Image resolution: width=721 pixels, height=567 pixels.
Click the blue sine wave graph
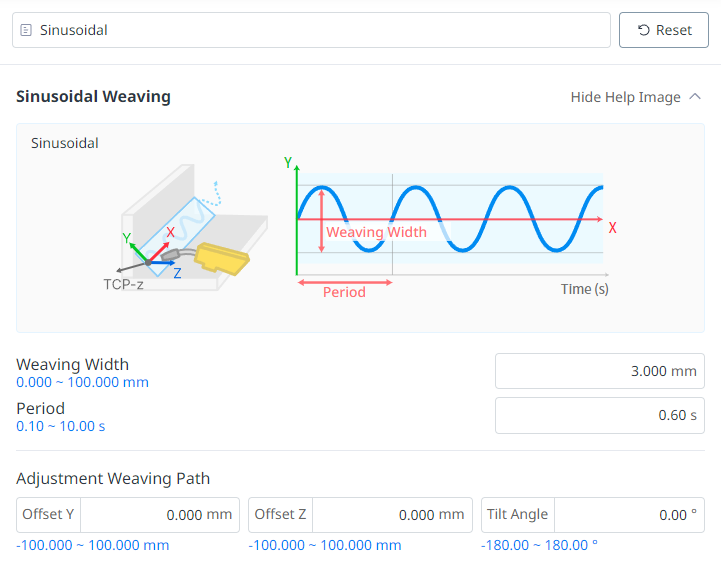(x=510, y=218)
